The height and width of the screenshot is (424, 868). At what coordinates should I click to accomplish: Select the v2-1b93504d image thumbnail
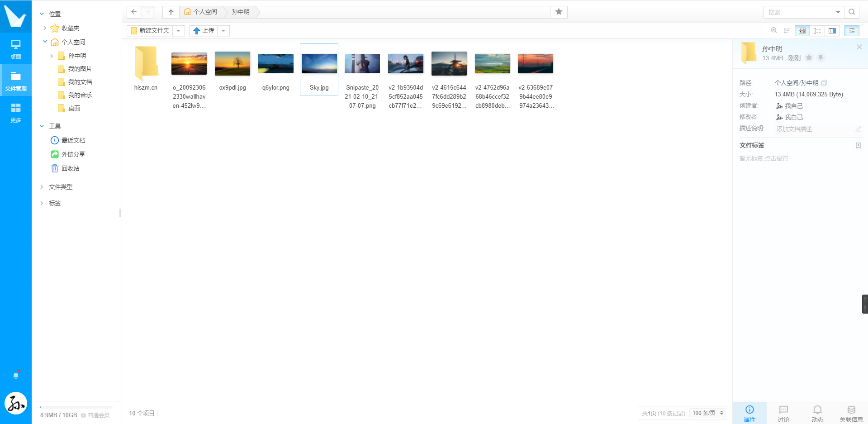tap(406, 77)
